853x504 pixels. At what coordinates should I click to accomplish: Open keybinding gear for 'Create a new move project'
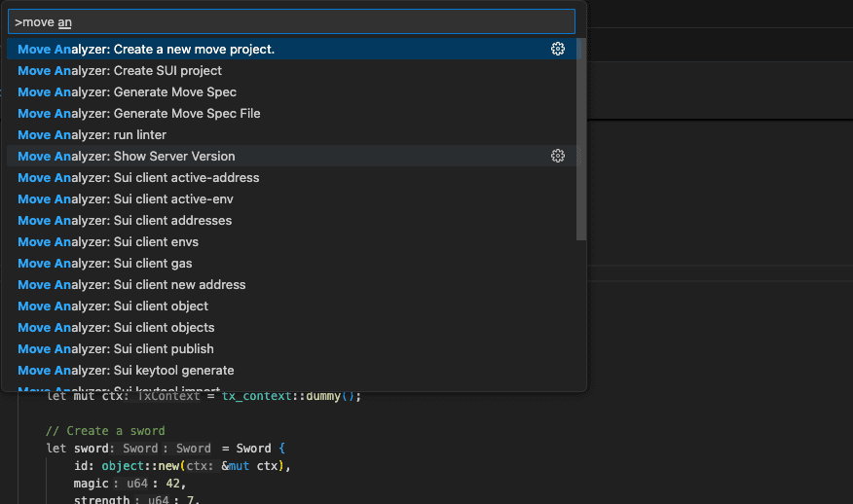pos(558,49)
